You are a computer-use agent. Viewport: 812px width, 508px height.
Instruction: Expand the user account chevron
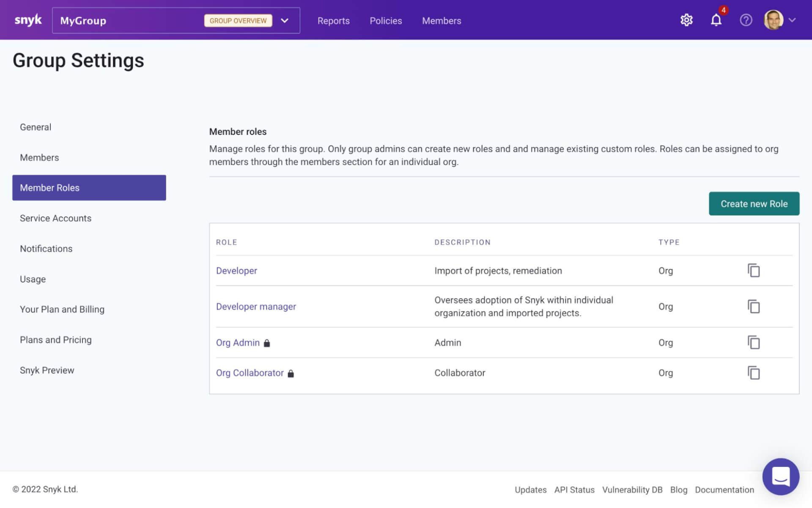[792, 20]
